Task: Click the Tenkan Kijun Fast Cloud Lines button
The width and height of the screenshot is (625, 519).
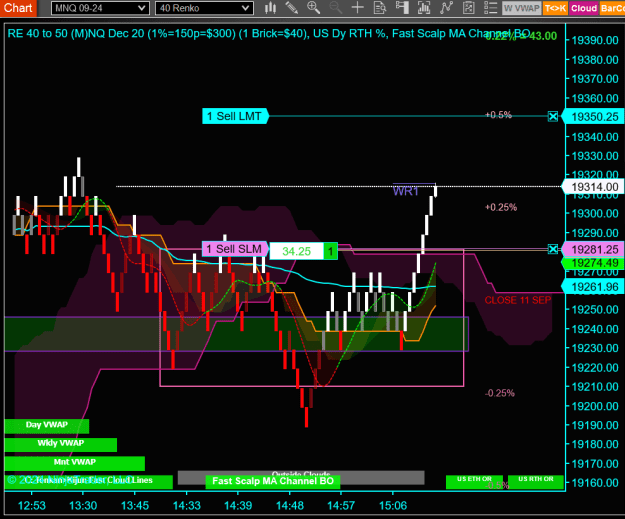Action: click(88, 481)
